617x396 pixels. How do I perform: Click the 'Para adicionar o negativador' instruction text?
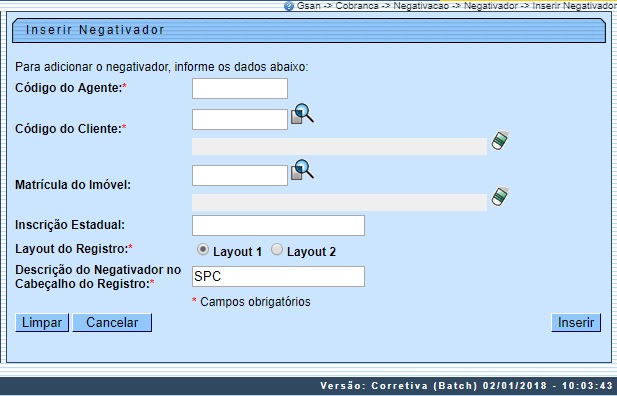coord(162,67)
